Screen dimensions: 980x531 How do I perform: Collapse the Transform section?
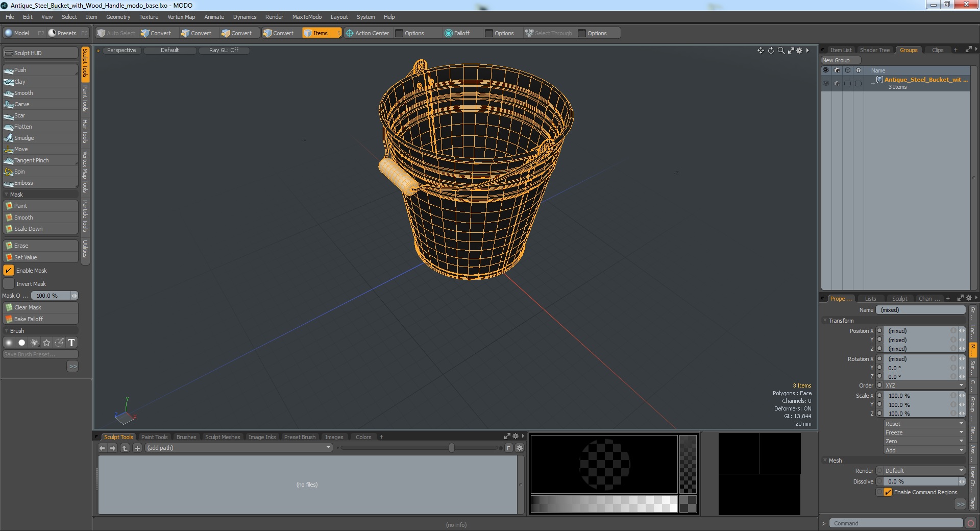pyautogui.click(x=825, y=321)
